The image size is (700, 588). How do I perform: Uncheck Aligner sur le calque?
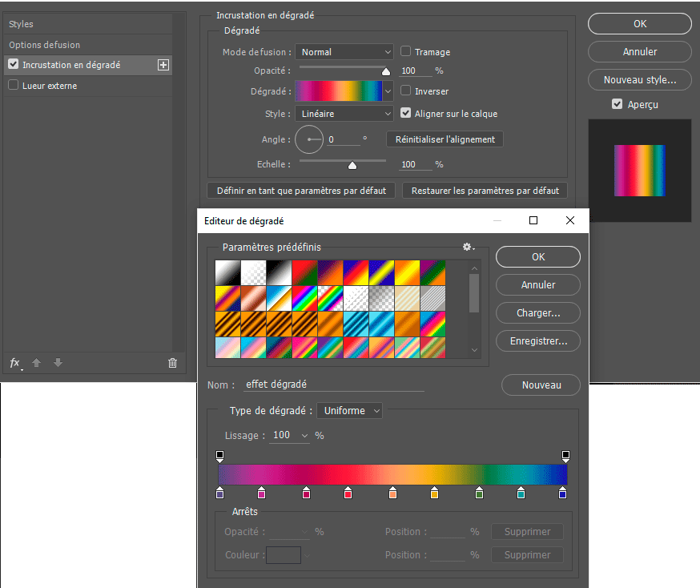tap(406, 114)
